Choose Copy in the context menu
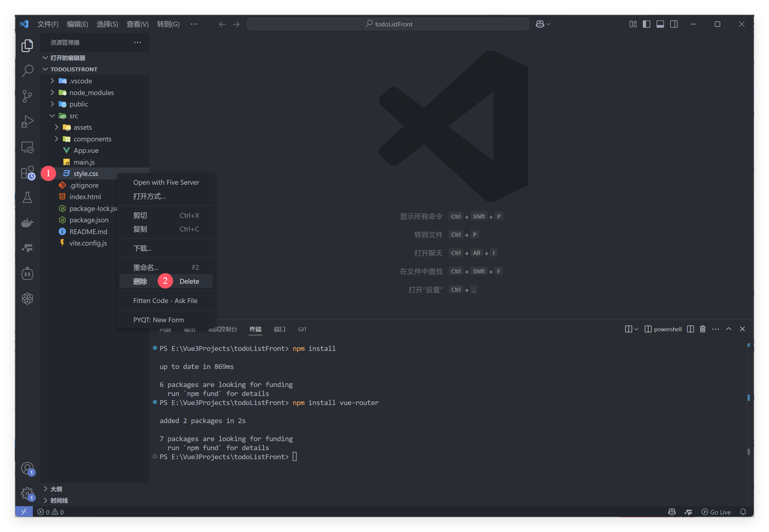Viewport: 769px width, 532px height. 166,229
